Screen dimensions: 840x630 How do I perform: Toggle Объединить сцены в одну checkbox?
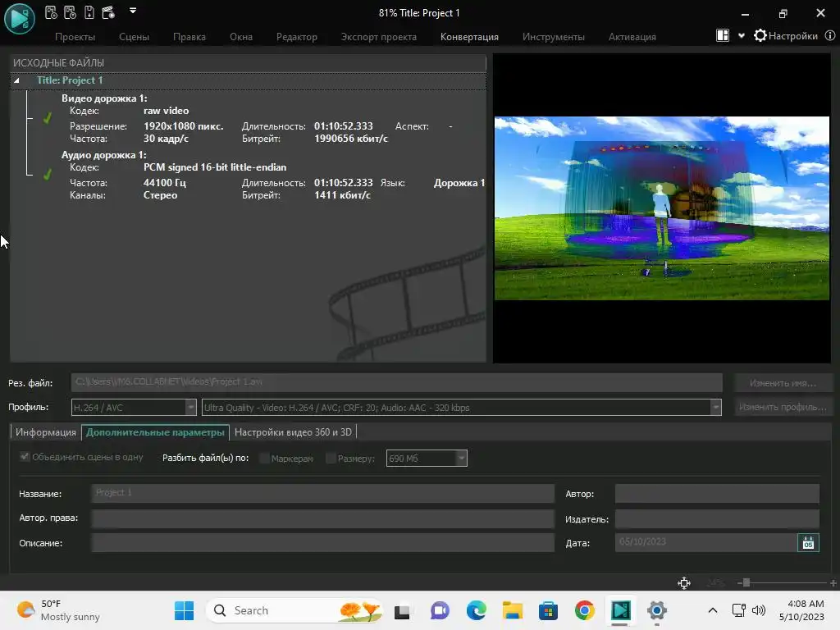(24, 456)
